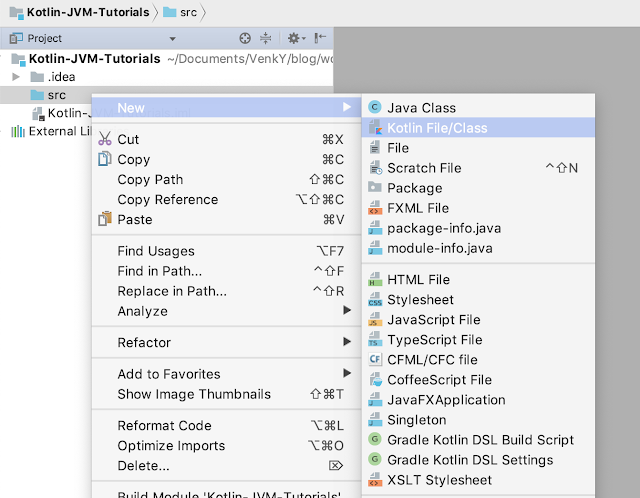The image size is (640, 498).
Task: Click the Copy icon in context menu
Action: [104, 159]
